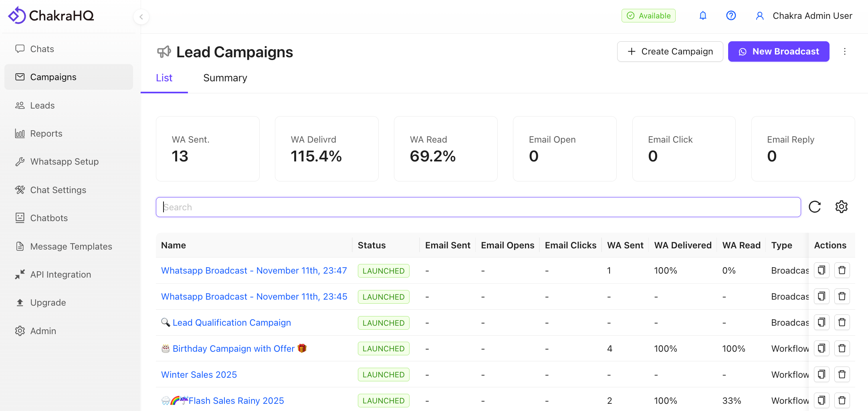This screenshot has width=868, height=411.
Task: Switch to the Summary tab
Action: [225, 78]
